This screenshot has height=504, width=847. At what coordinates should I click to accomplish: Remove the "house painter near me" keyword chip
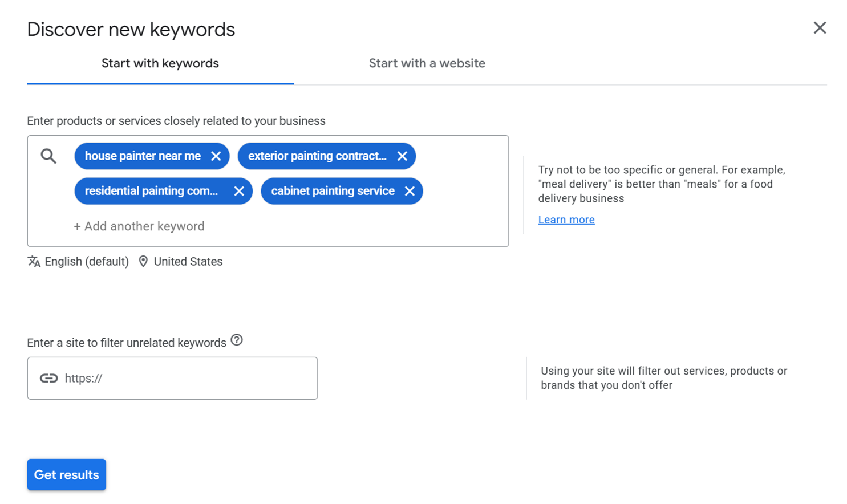point(216,156)
